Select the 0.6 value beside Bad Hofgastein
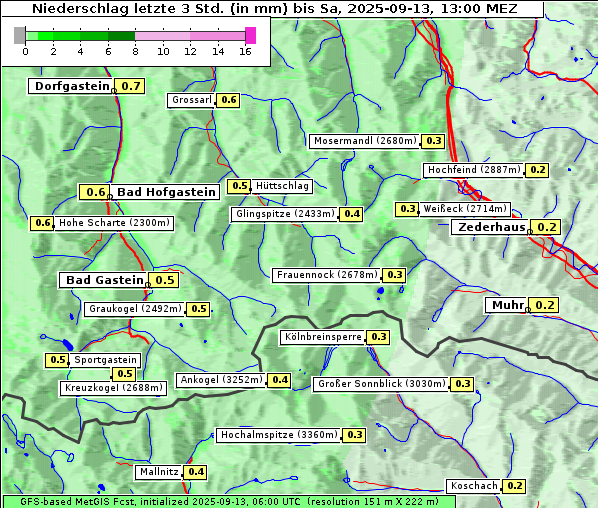 pos(95,192)
